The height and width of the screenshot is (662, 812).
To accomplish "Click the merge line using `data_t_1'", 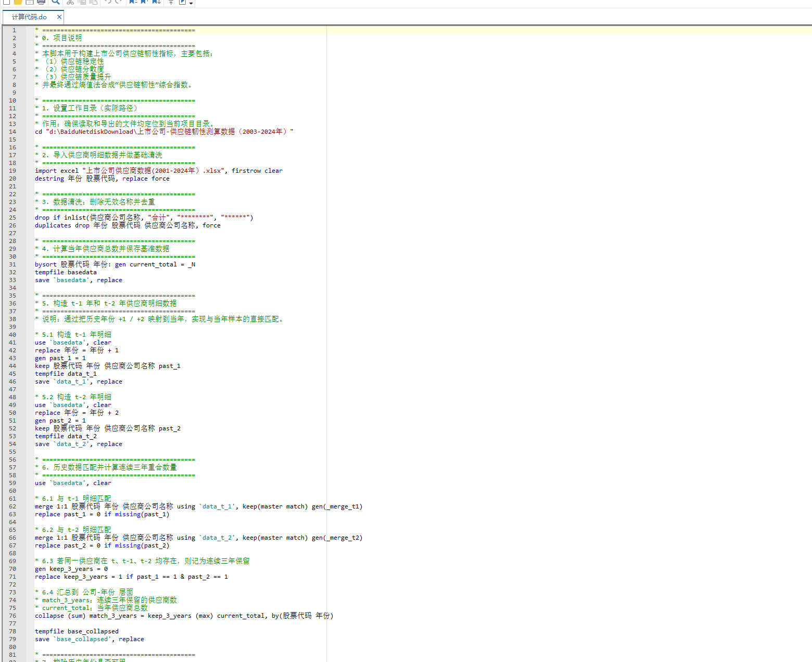I will pyautogui.click(x=199, y=506).
